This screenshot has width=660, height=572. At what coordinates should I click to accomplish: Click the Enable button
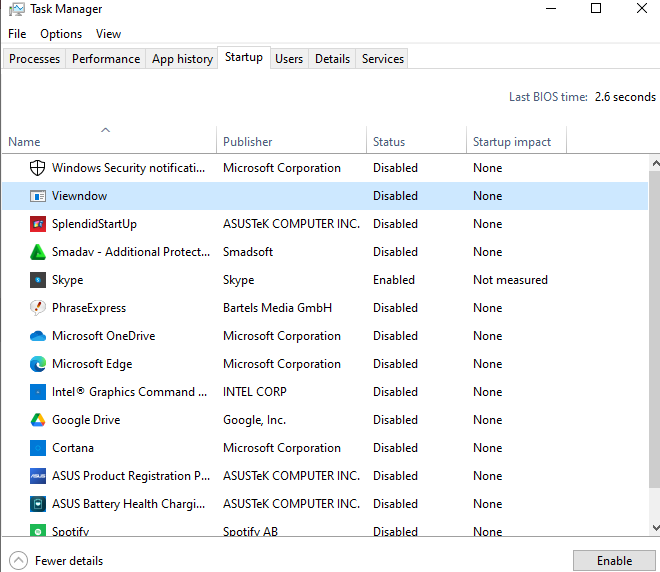[x=614, y=561]
